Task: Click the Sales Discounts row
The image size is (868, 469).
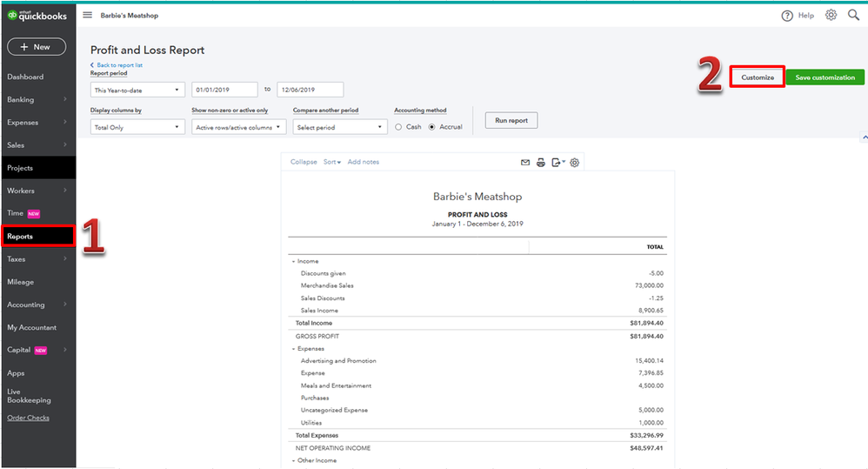Action: pos(477,298)
